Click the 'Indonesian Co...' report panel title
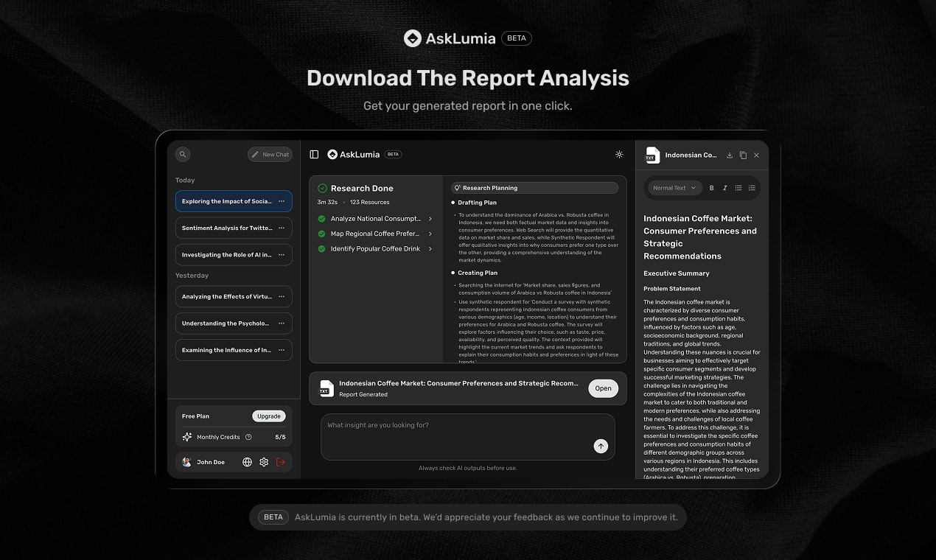The width and height of the screenshot is (936, 560). click(x=691, y=155)
